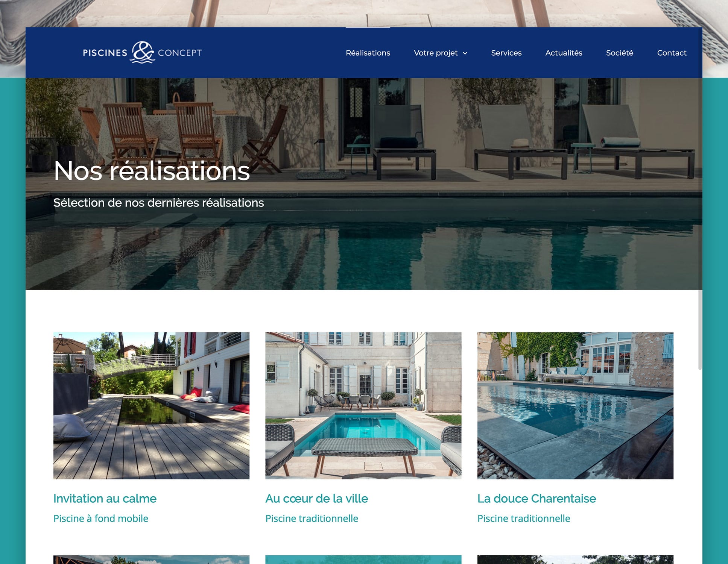Go to the Réalisations menu item

point(368,53)
